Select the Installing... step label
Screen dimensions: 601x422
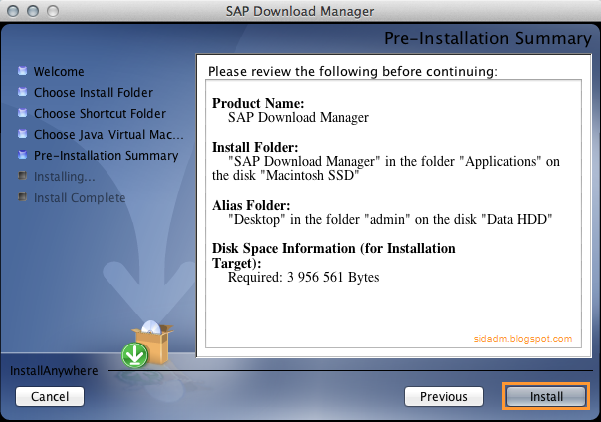(64, 177)
